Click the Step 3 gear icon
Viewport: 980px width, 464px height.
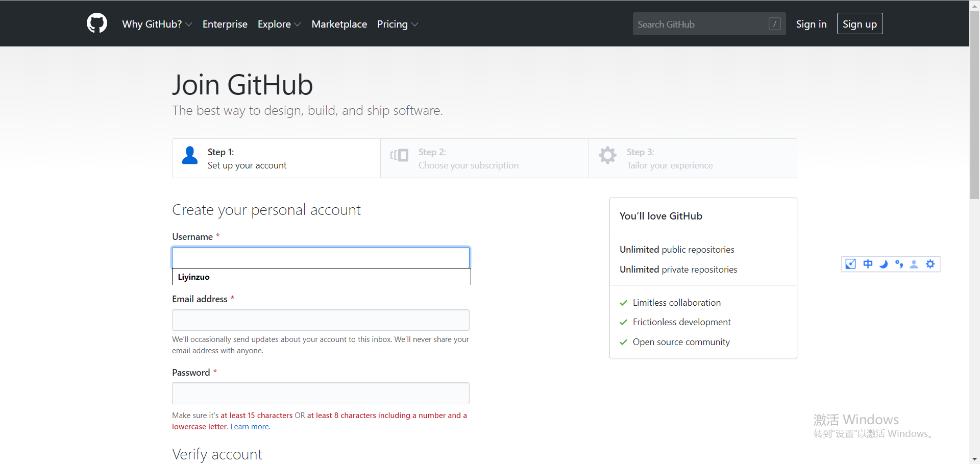coord(607,155)
